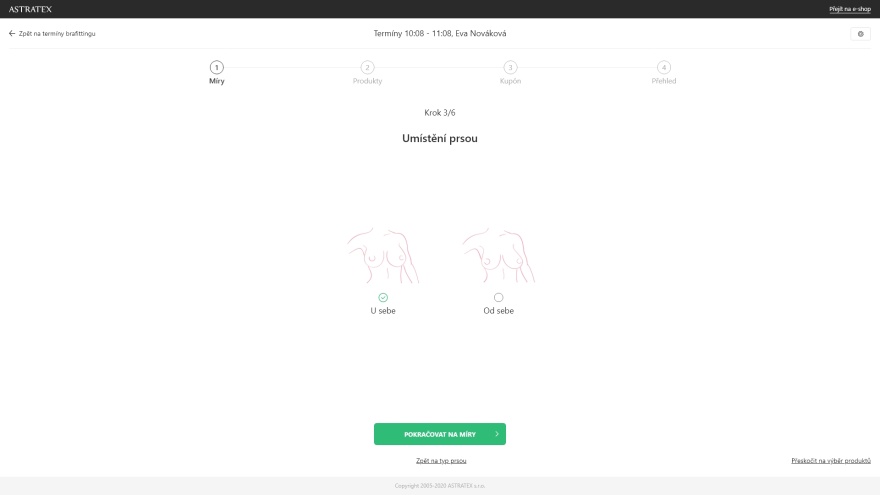Select the Od sebe breast illustration

[498, 255]
